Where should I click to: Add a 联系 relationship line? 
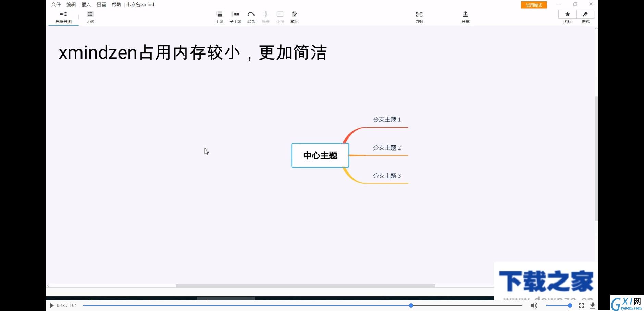(x=251, y=17)
